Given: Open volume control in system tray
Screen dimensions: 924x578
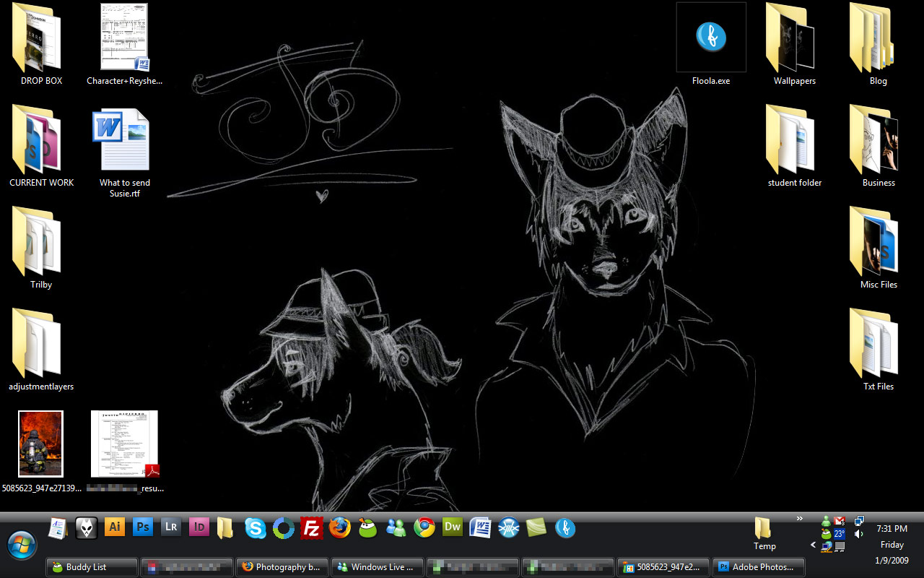Looking at the screenshot, I should [x=858, y=534].
